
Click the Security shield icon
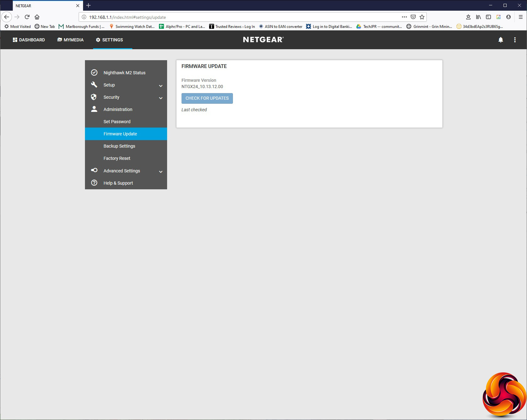pos(94,97)
